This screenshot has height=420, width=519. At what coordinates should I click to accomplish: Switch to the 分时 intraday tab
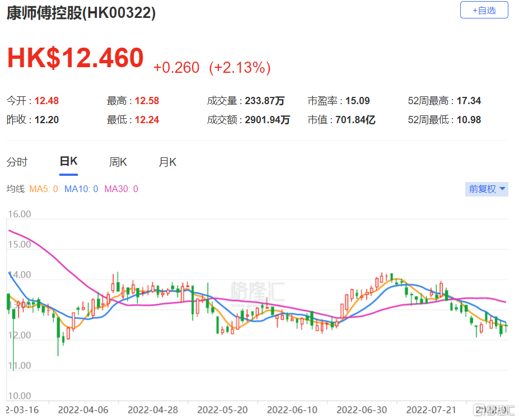[x=17, y=162]
